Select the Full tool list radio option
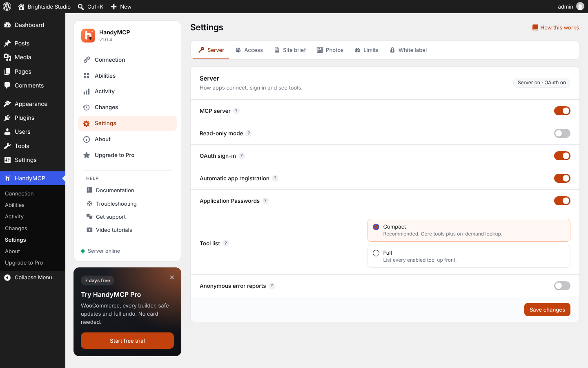Image resolution: width=588 pixels, height=368 pixels. pyautogui.click(x=376, y=253)
